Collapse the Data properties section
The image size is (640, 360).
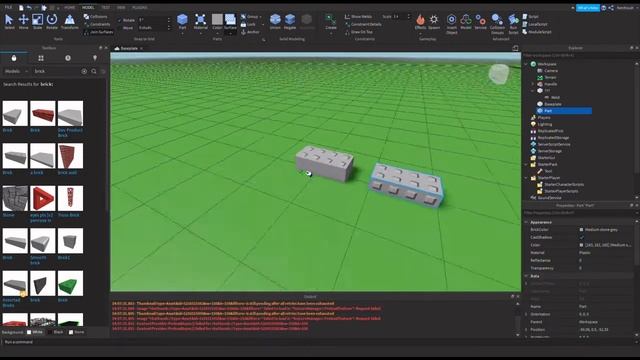526,276
